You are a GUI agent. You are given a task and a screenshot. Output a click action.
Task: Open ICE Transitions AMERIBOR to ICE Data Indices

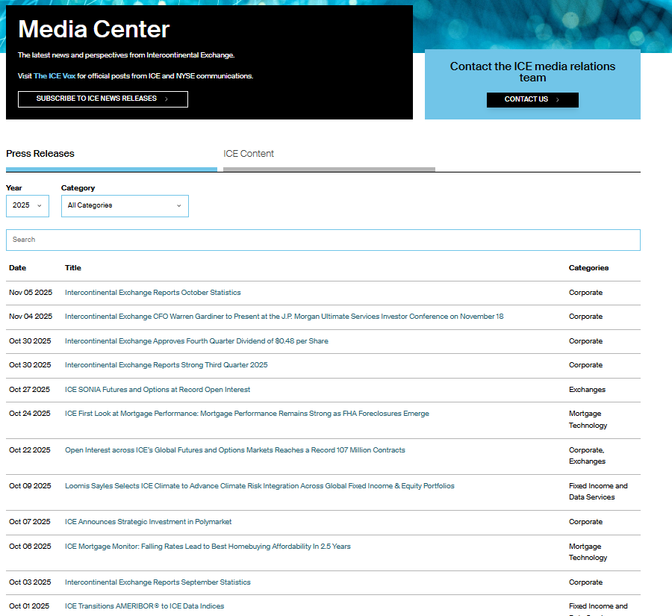(x=144, y=606)
